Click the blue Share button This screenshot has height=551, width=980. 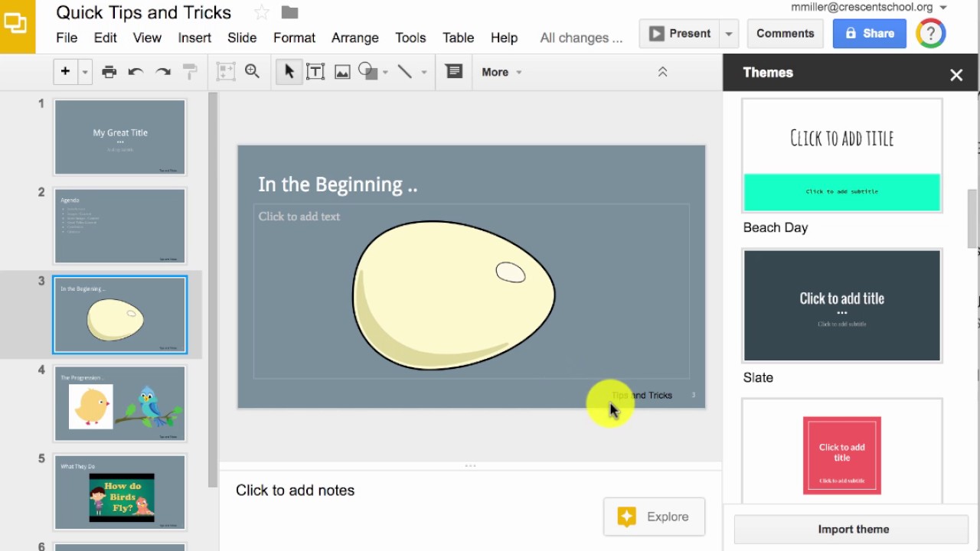click(869, 34)
